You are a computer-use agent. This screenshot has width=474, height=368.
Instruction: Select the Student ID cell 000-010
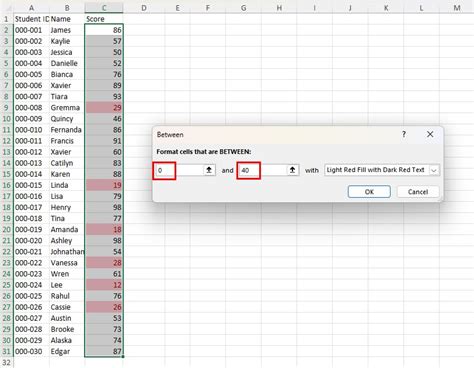coord(31,130)
